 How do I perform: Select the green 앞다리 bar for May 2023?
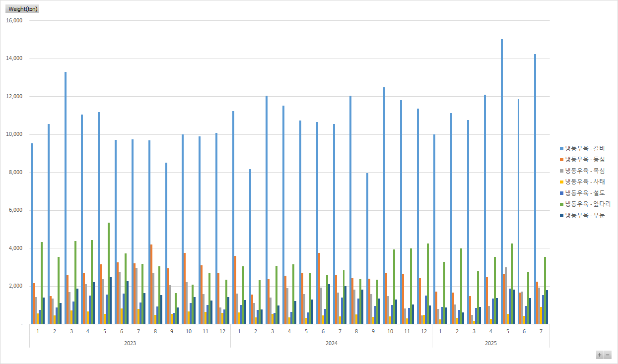[x=109, y=273]
